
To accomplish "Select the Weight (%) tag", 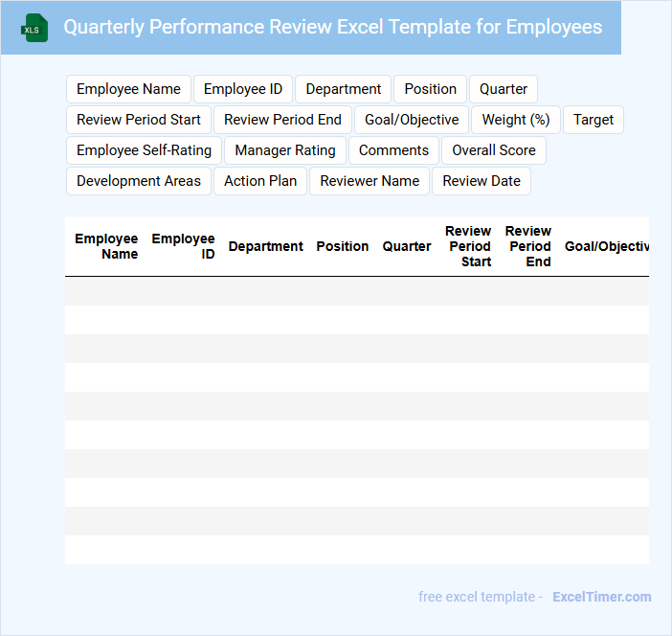I will (516, 120).
